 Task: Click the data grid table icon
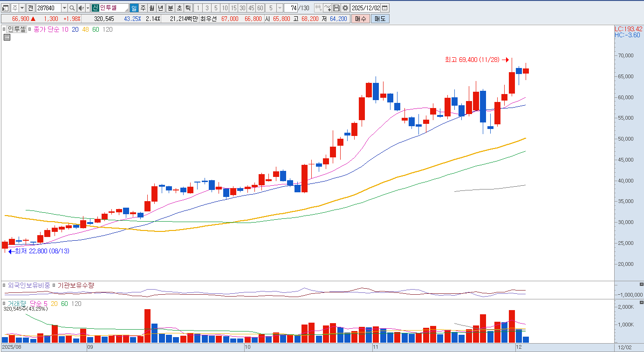7,38
